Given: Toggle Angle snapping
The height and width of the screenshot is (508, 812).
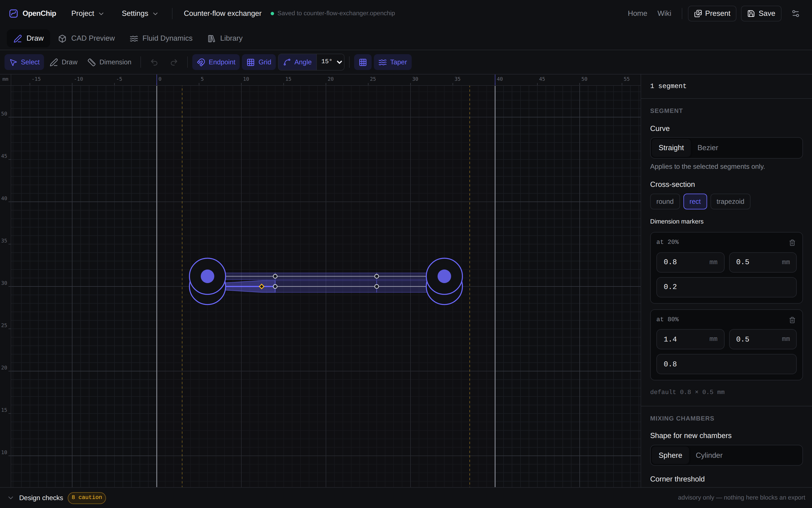Looking at the screenshot, I should (x=297, y=62).
